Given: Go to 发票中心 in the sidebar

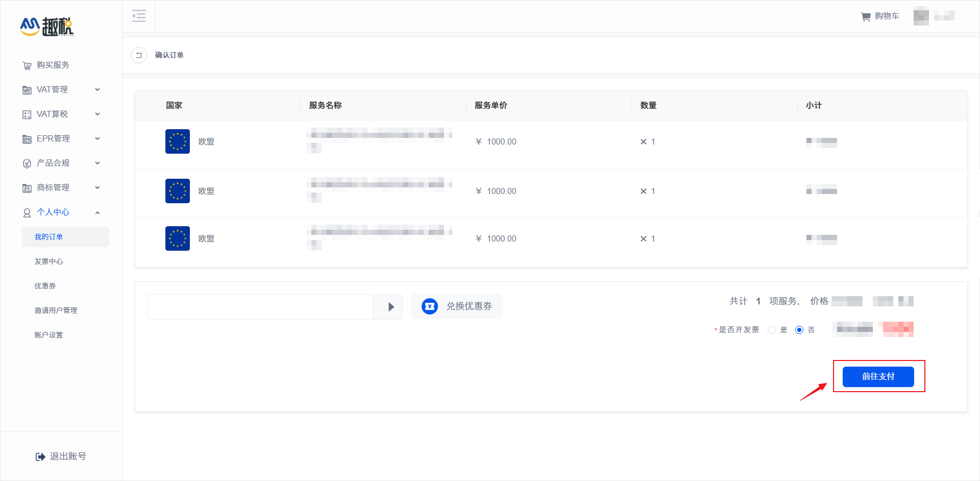Looking at the screenshot, I should 48,261.
